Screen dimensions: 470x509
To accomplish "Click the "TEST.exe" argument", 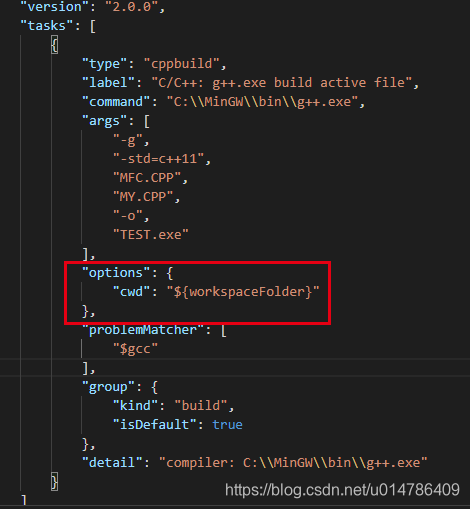I will (x=151, y=235).
